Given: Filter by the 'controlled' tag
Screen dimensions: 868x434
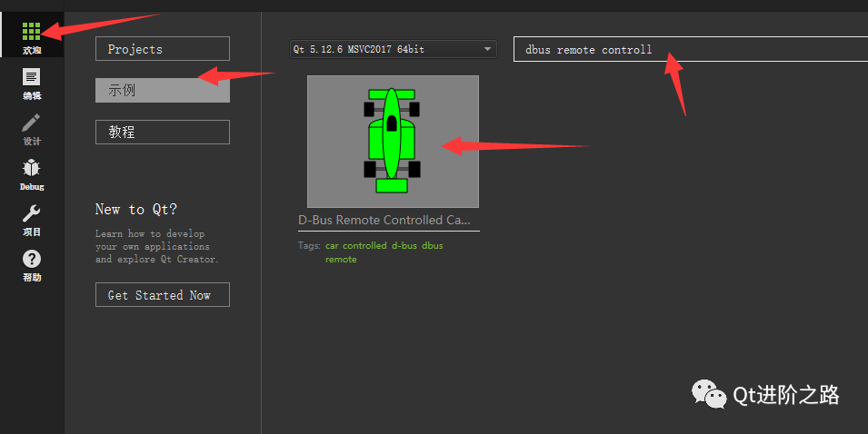Looking at the screenshot, I should pos(364,245).
